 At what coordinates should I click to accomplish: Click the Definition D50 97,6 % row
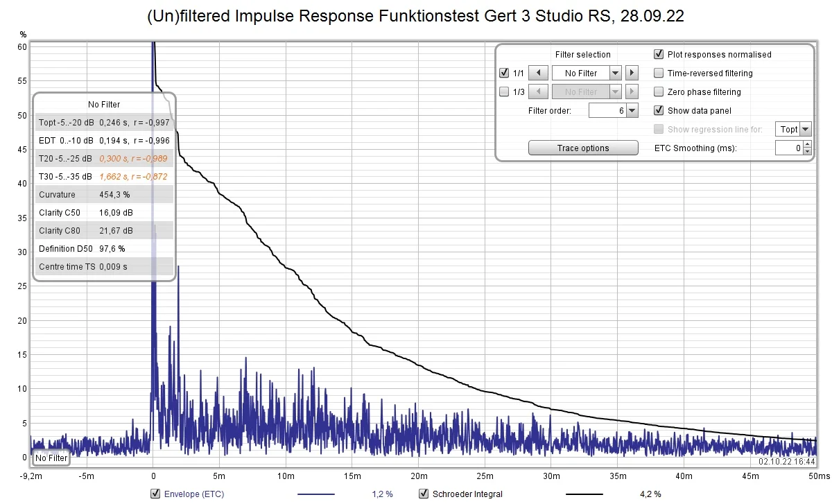pyautogui.click(x=104, y=249)
